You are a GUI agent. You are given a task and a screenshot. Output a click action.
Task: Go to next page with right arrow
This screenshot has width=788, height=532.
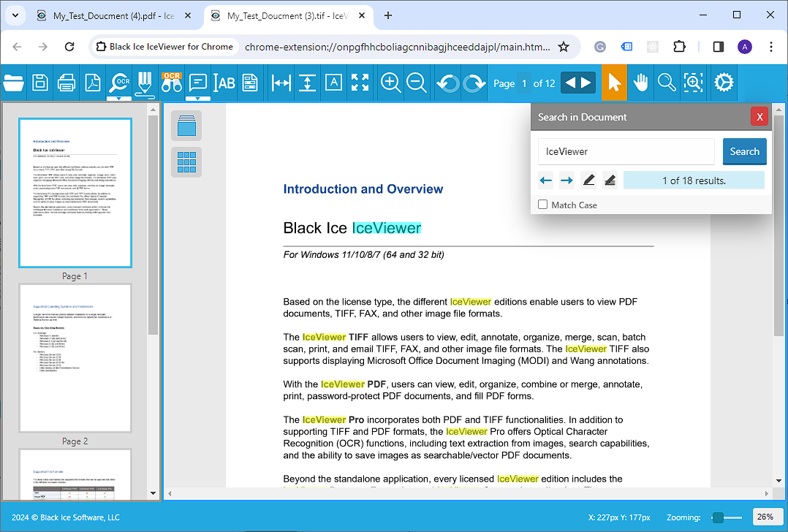point(587,83)
